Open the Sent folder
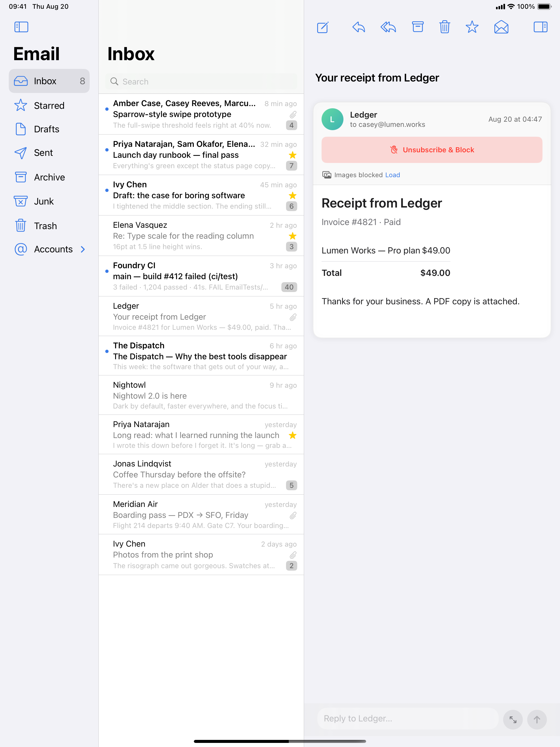This screenshot has height=747, width=560. (49, 153)
